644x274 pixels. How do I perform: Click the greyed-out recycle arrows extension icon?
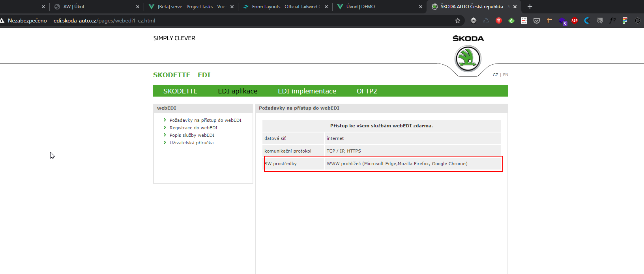coord(486,21)
